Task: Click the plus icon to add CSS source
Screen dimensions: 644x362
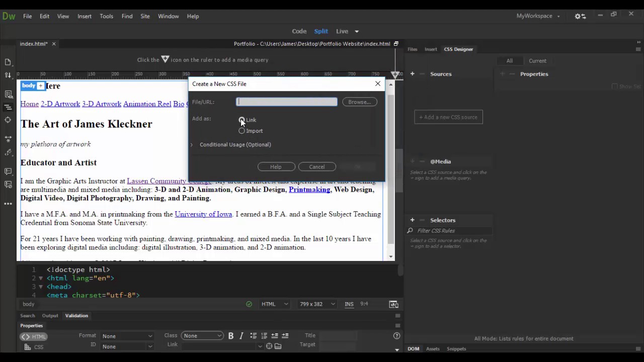Action: (x=412, y=74)
